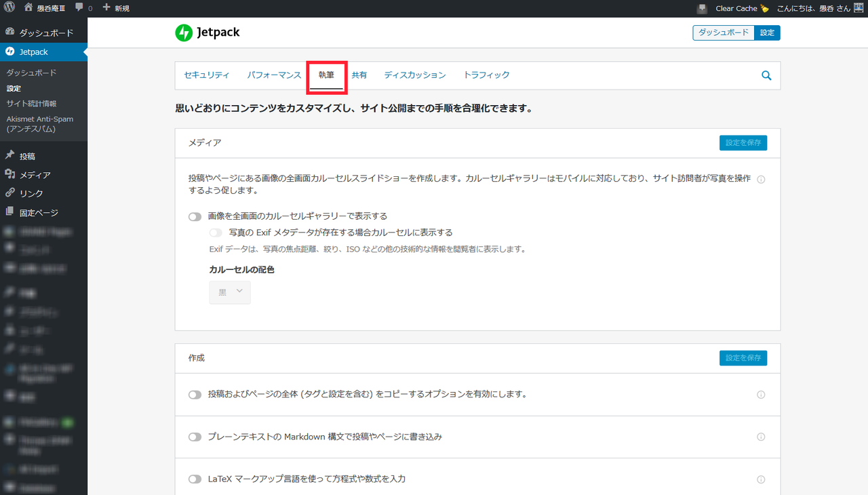
Task: Click the info icon beside carousel description
Action: point(761,180)
